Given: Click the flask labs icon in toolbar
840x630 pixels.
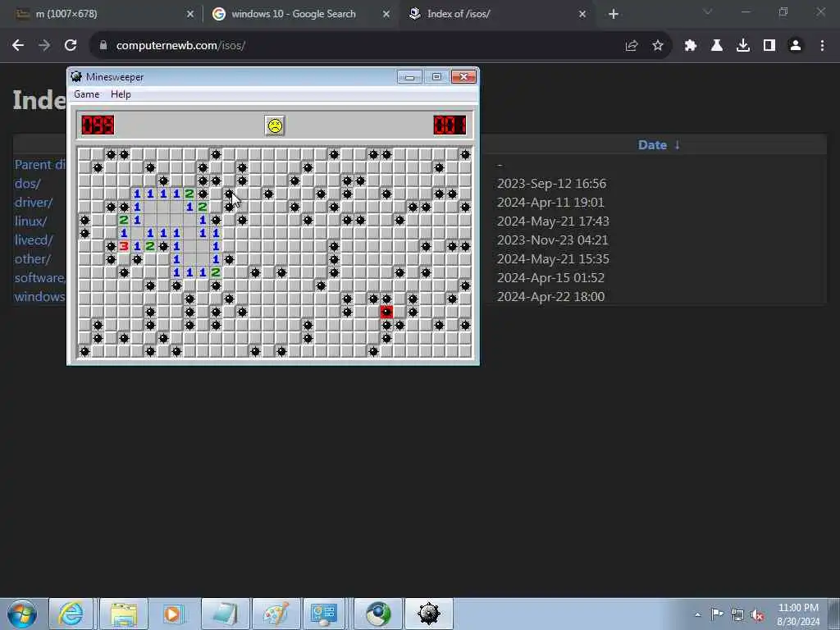Looking at the screenshot, I should pyautogui.click(x=716, y=46).
